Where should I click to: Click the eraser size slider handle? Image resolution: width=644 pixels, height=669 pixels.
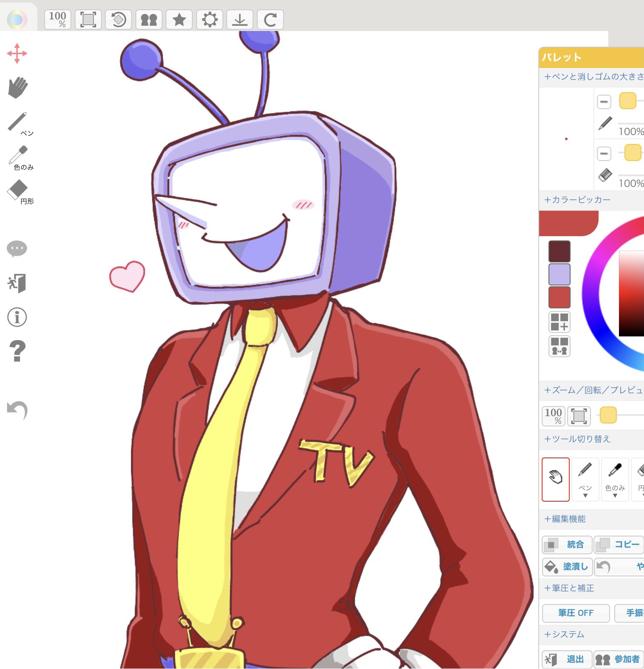click(633, 152)
